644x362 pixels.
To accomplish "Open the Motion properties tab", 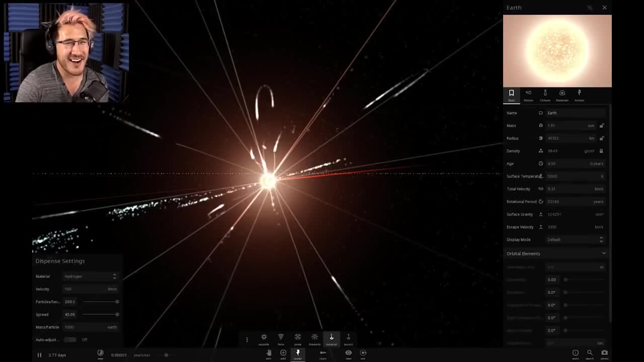I will pos(528,96).
